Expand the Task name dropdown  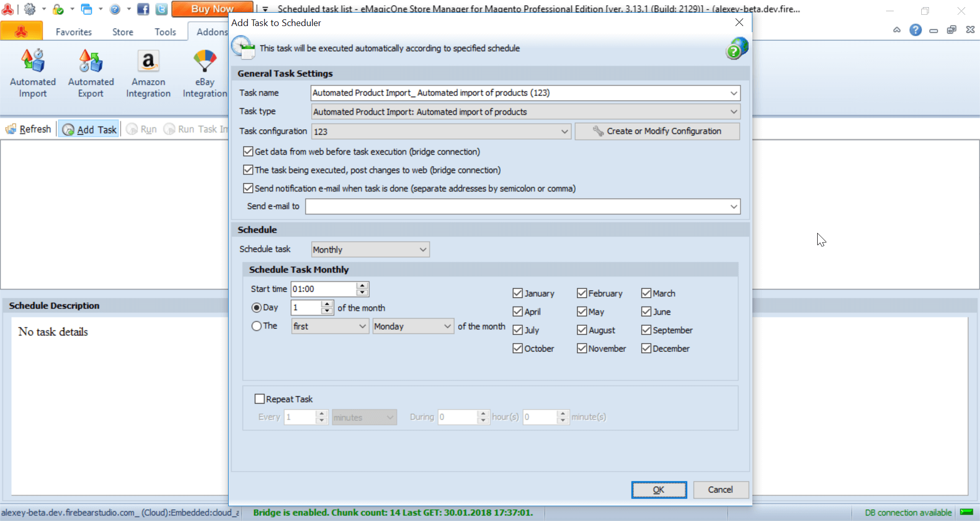click(733, 93)
